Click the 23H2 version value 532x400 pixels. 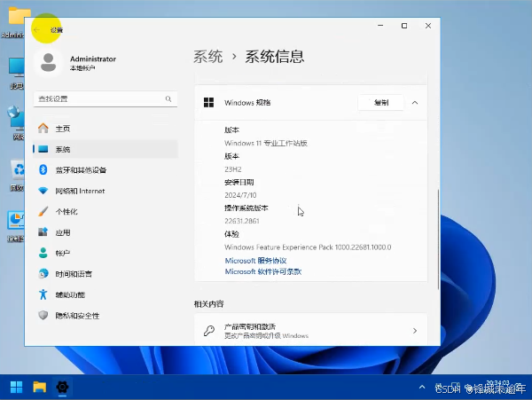(233, 169)
